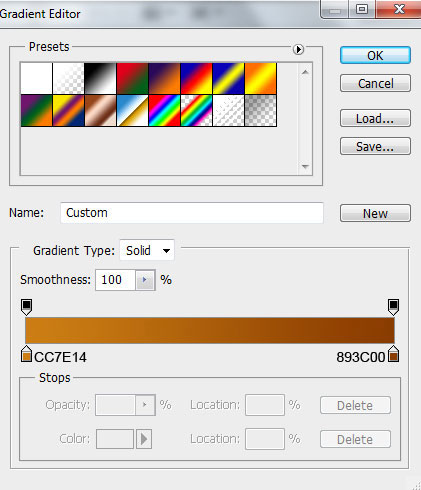Select the left CC7E14 color stop

26,354
